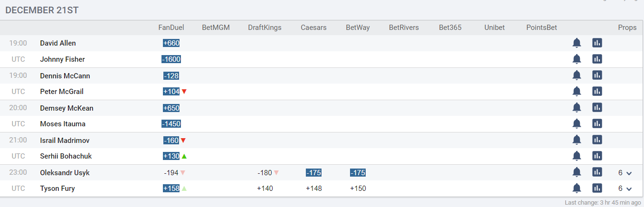Viewport: 644px width, 207px height.
Task: Toggle the alert bell for Tyson Fury
Action: click(577, 188)
